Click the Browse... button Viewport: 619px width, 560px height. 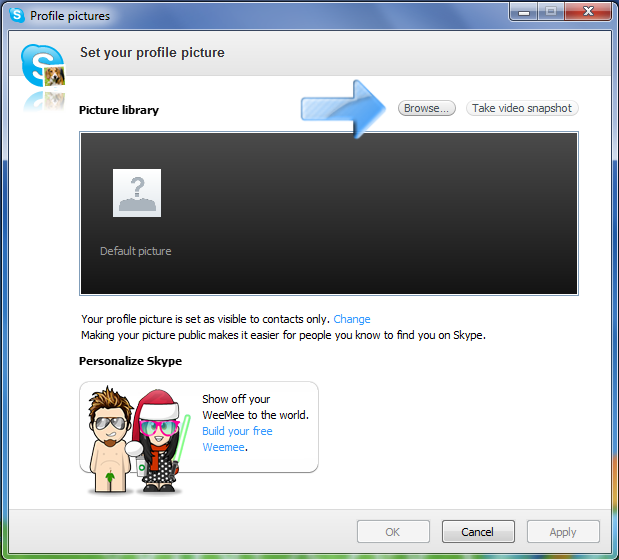click(426, 108)
